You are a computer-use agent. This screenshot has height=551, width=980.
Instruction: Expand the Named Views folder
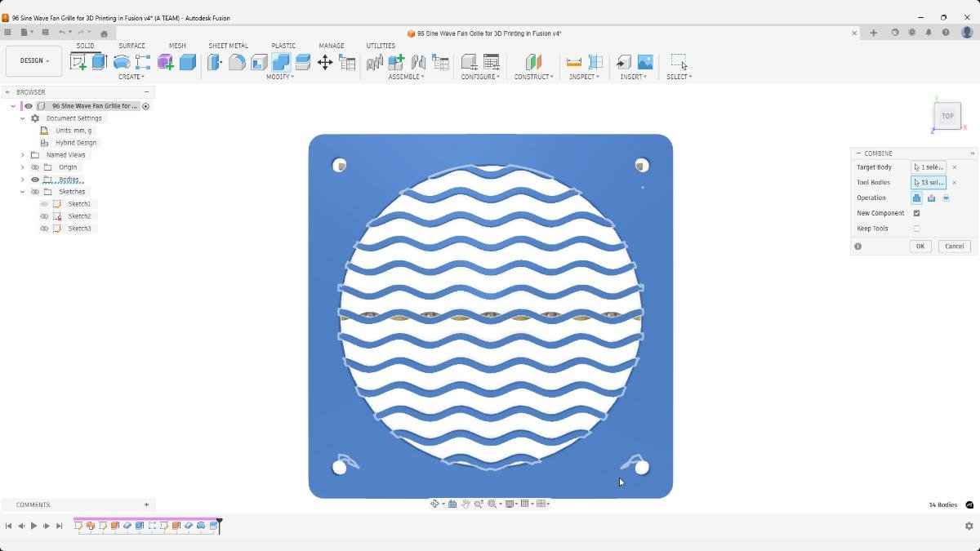click(x=23, y=155)
